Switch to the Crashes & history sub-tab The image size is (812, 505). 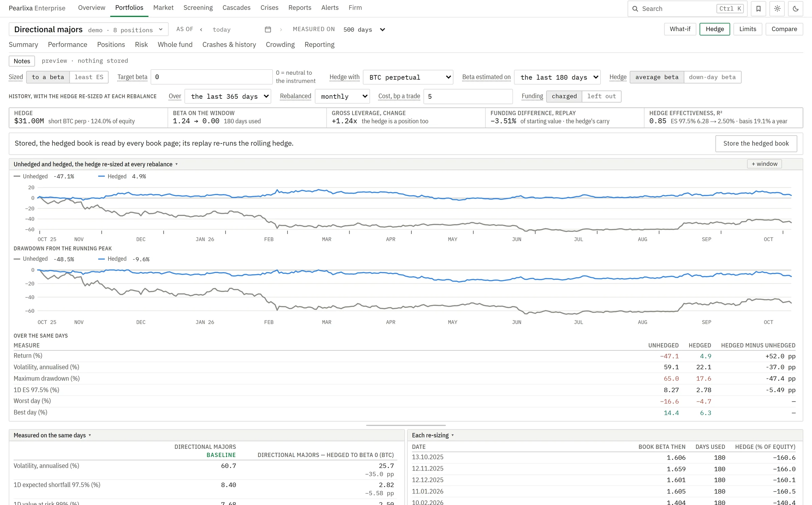point(229,45)
